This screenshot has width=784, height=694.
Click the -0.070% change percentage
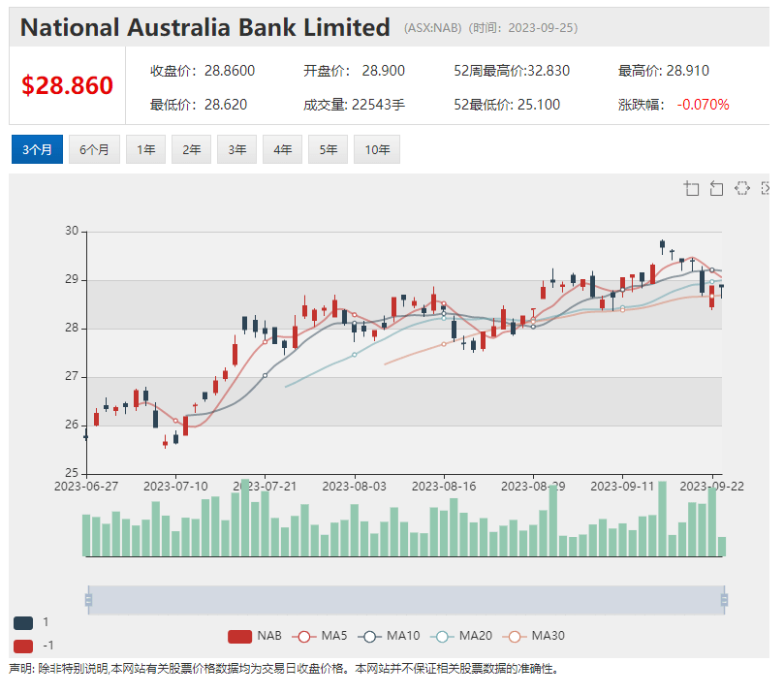[x=703, y=105]
